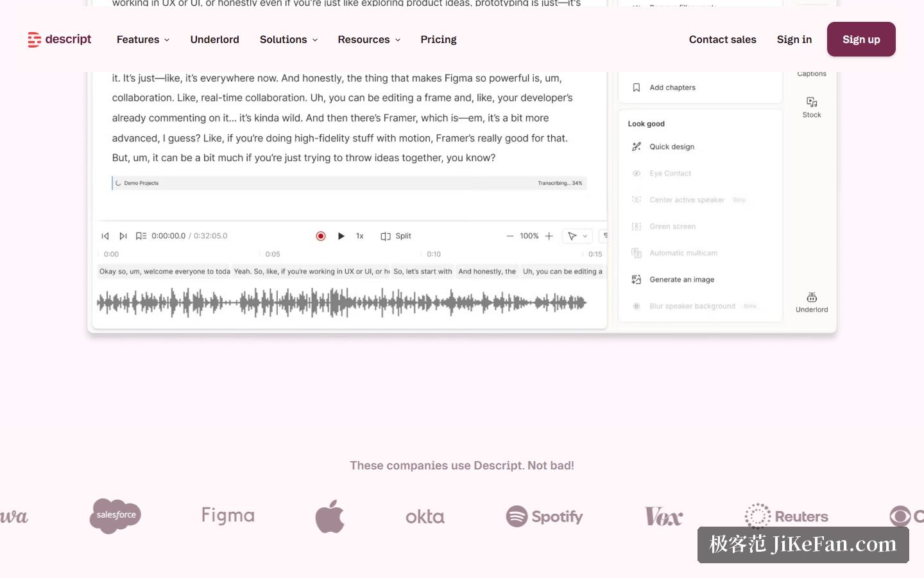This screenshot has height=578, width=924.
Task: Play the composition
Action: [341, 236]
